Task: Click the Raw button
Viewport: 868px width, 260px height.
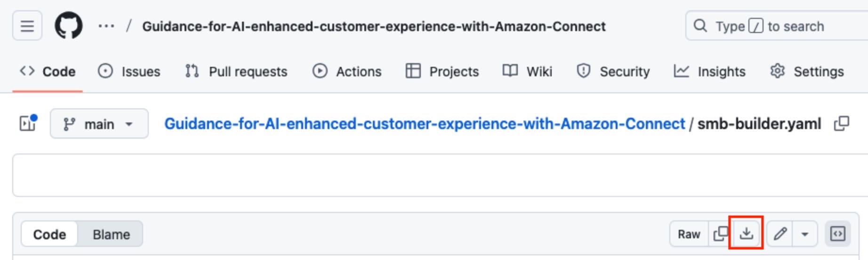Action: [689, 234]
